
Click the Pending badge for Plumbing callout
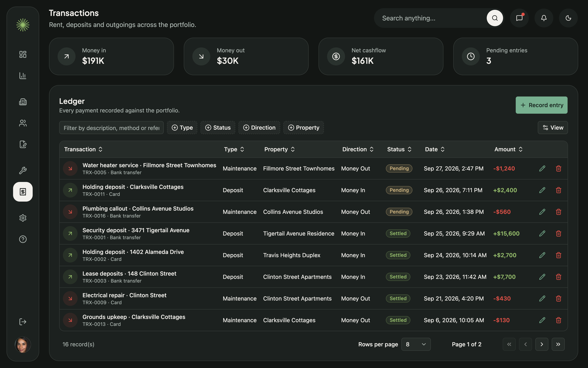click(x=399, y=212)
